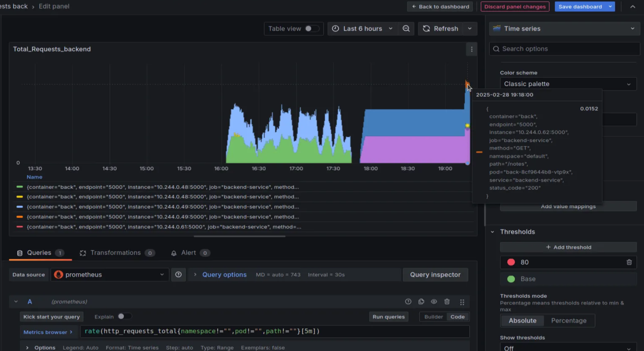Enable the Explain toggle
The image size is (644, 351).
pyautogui.click(x=123, y=316)
